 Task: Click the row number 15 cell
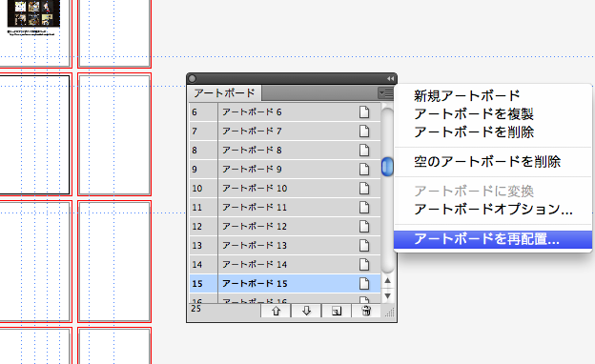tap(204, 283)
